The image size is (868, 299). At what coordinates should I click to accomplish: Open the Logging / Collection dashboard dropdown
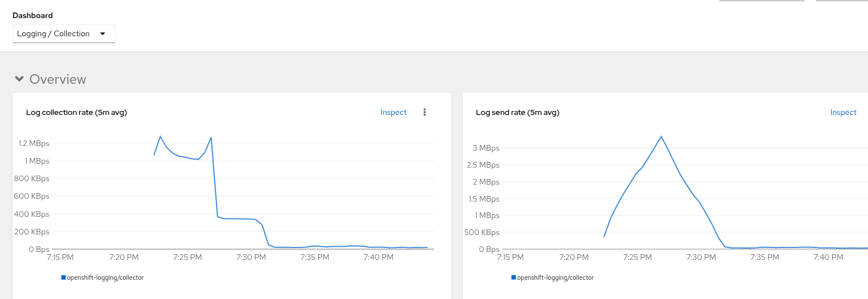pyautogui.click(x=63, y=34)
